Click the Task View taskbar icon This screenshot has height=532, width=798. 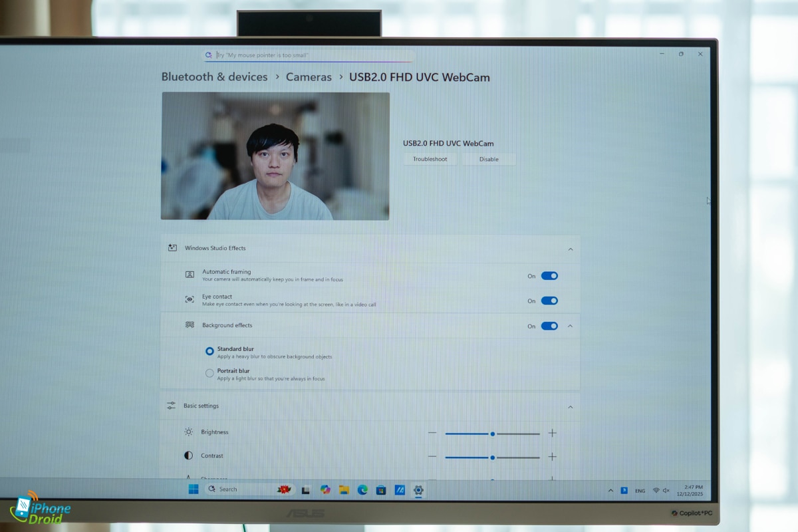(306, 490)
